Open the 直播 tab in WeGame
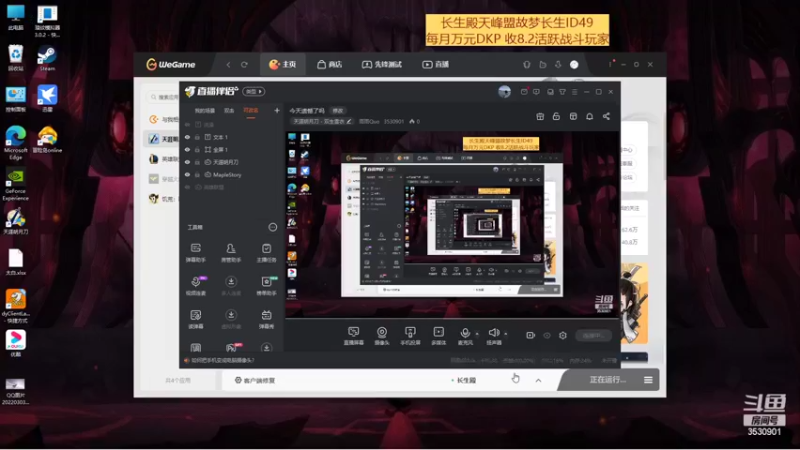Screen dimensions: 800x450 coord(436,64)
